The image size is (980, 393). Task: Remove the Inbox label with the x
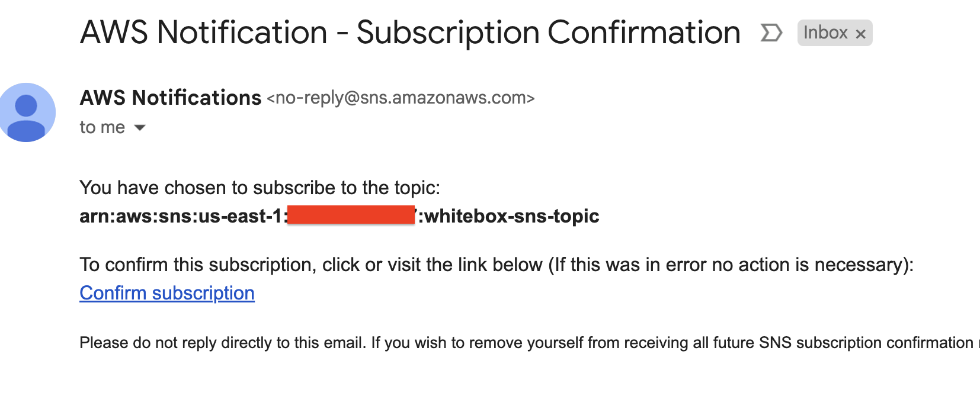(861, 34)
